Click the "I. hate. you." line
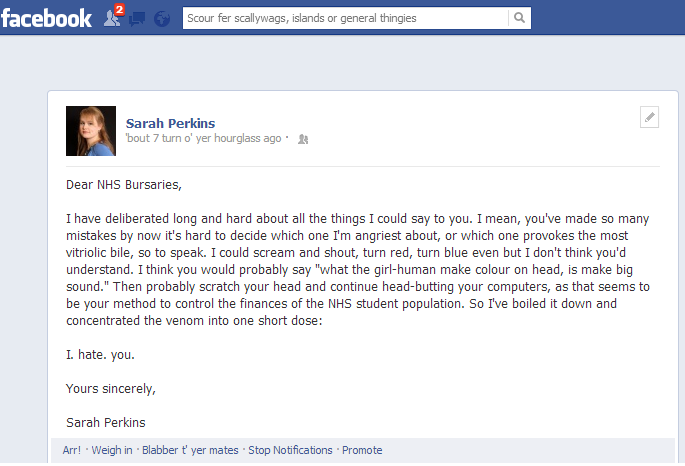 click(100, 355)
